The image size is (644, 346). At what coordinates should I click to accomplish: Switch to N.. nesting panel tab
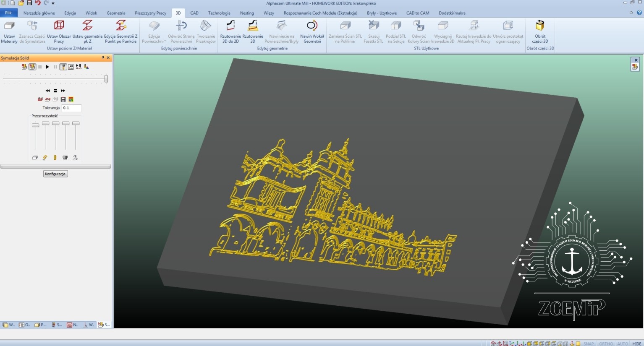(x=73, y=325)
